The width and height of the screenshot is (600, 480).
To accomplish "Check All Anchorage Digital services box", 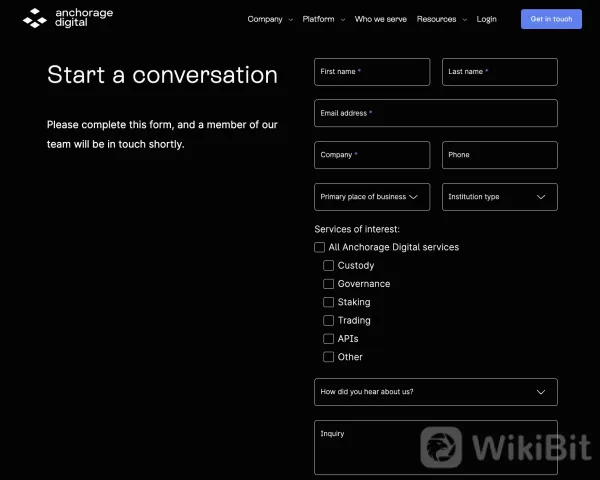I will click(x=320, y=247).
